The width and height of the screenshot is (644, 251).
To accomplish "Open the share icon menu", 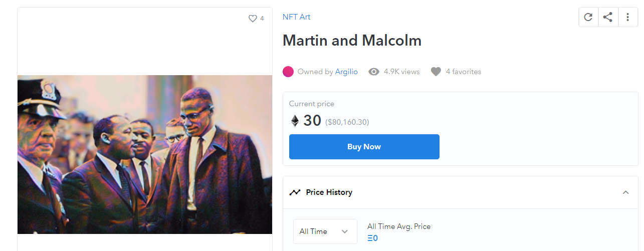I will pyautogui.click(x=608, y=17).
